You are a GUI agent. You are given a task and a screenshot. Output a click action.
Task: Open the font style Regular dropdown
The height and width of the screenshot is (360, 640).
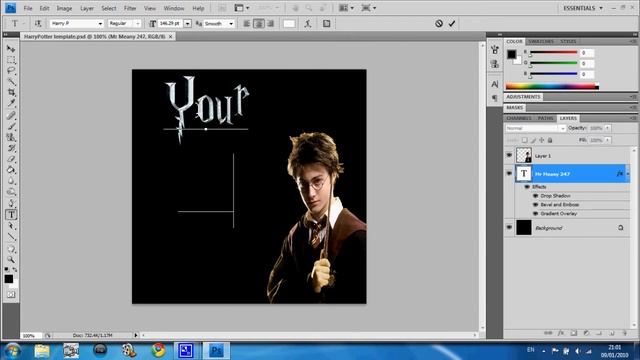(138, 24)
